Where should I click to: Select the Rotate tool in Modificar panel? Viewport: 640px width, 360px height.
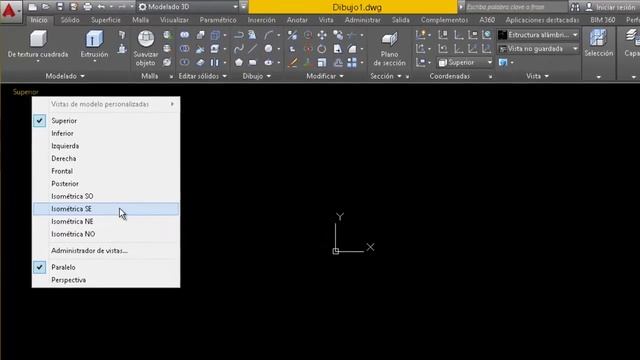(322, 49)
